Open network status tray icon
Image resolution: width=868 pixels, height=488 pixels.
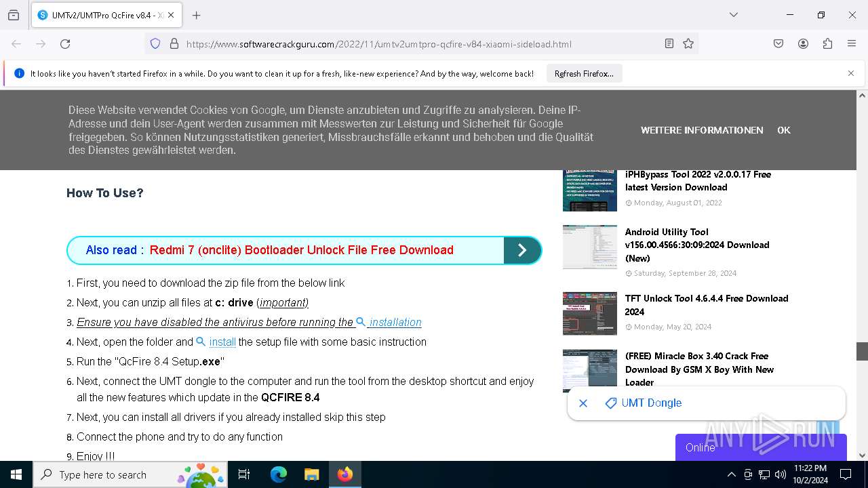pyautogui.click(x=764, y=474)
